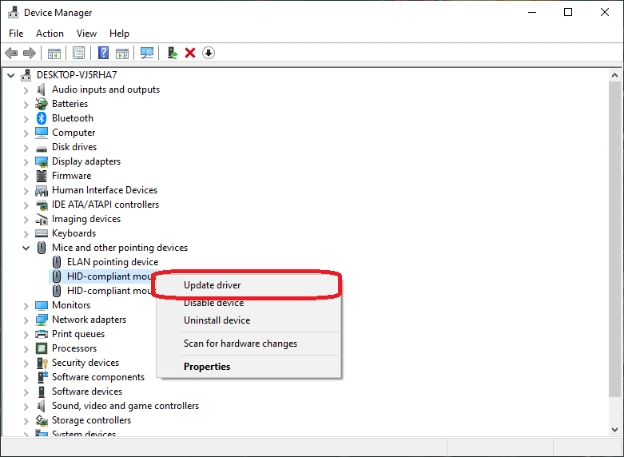Expand the Display adapters node

26,161
